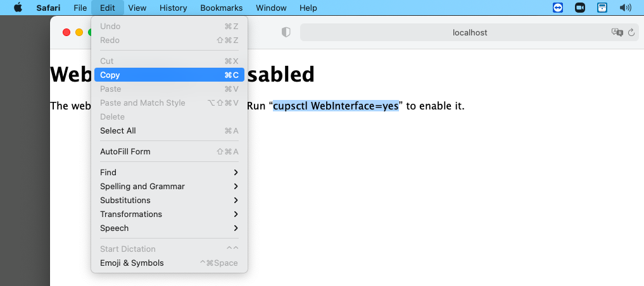Open the Speech submenu
644x286 pixels.
pyautogui.click(x=169, y=228)
